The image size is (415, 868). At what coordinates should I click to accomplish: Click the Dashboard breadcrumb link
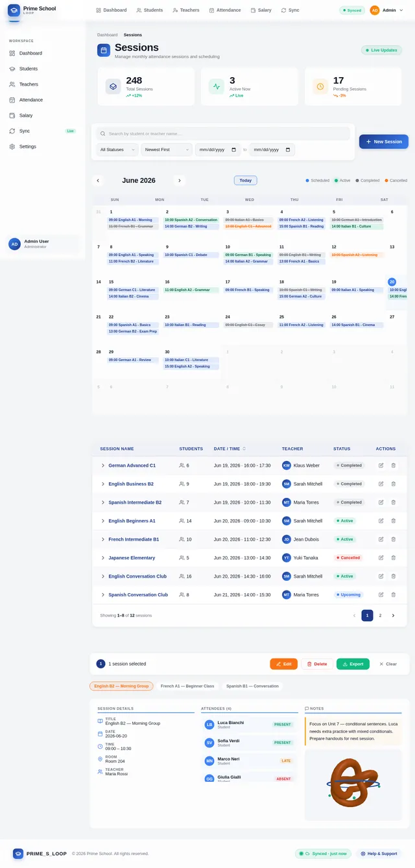[x=108, y=35]
